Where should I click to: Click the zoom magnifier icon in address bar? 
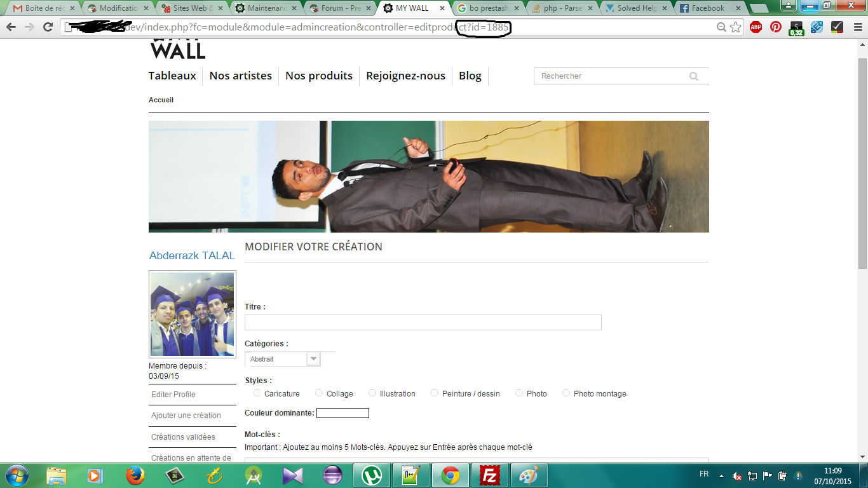click(x=722, y=27)
